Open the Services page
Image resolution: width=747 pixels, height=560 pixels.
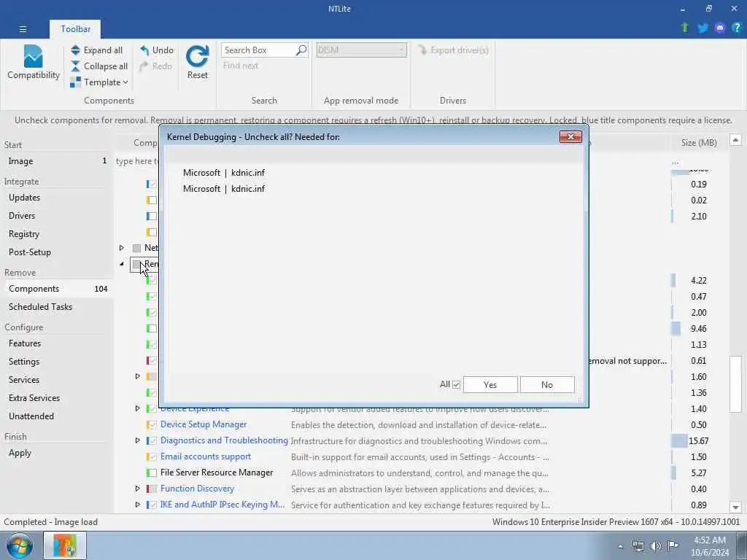click(57, 379)
